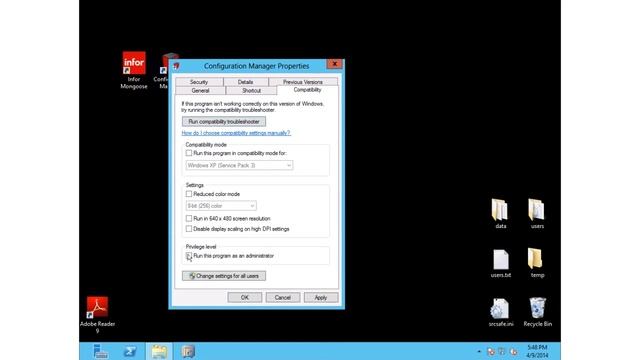Check Disable display scaling on high DPI
Image resolution: width=640 pixels, height=360 pixels.
click(189, 229)
